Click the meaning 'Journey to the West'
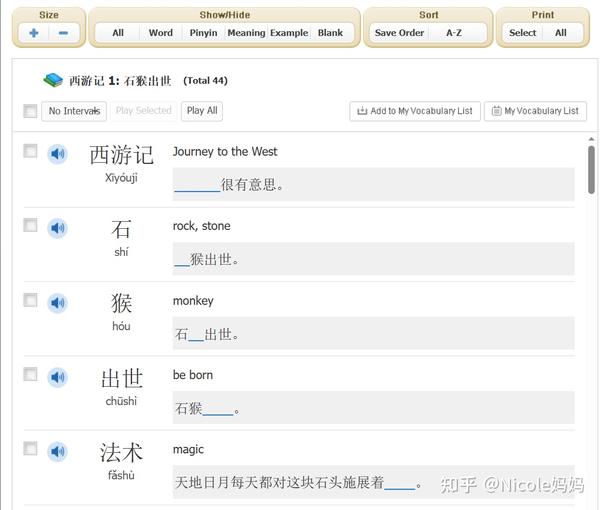This screenshot has width=600, height=510. coord(225,152)
